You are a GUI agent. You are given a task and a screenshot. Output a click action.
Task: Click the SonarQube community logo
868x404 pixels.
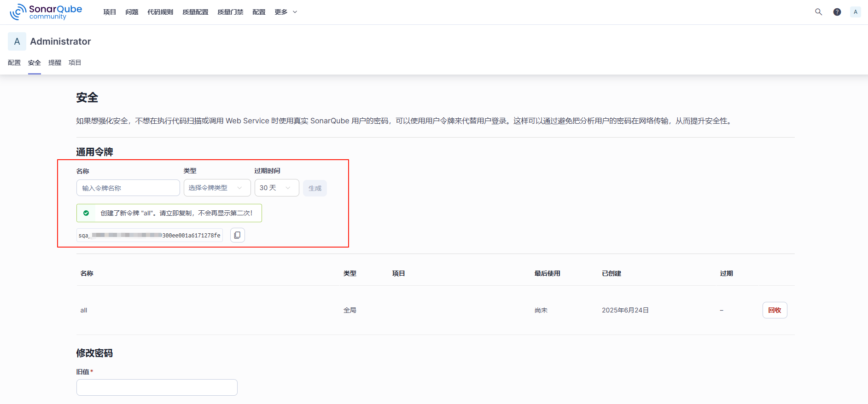(46, 12)
